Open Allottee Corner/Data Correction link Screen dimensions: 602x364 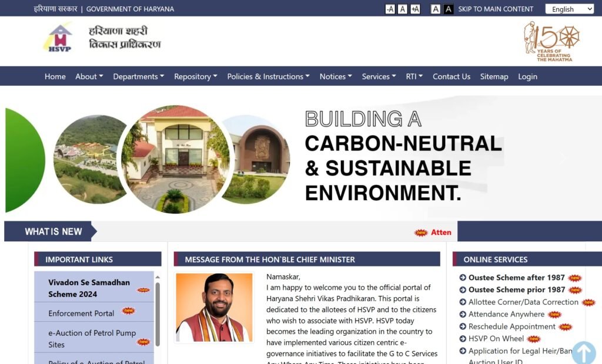(523, 302)
